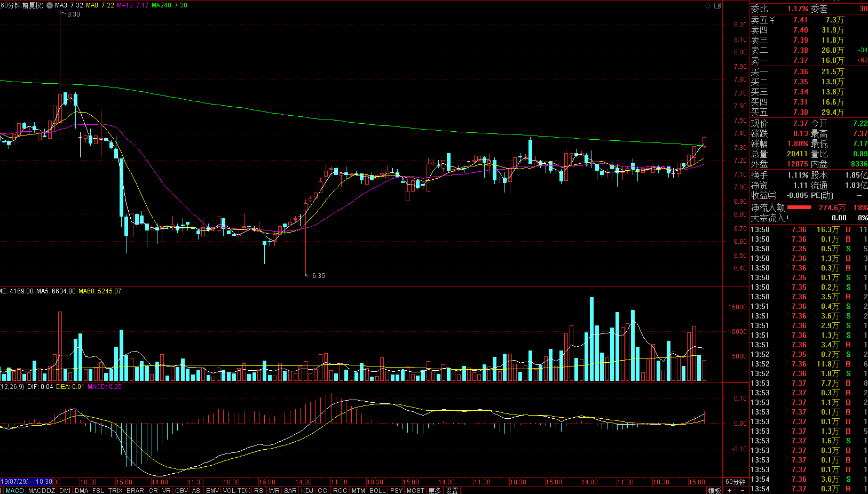Click the 13:52 trade of 11.8万
This screenshot has width=868, height=494.
[x=809, y=364]
